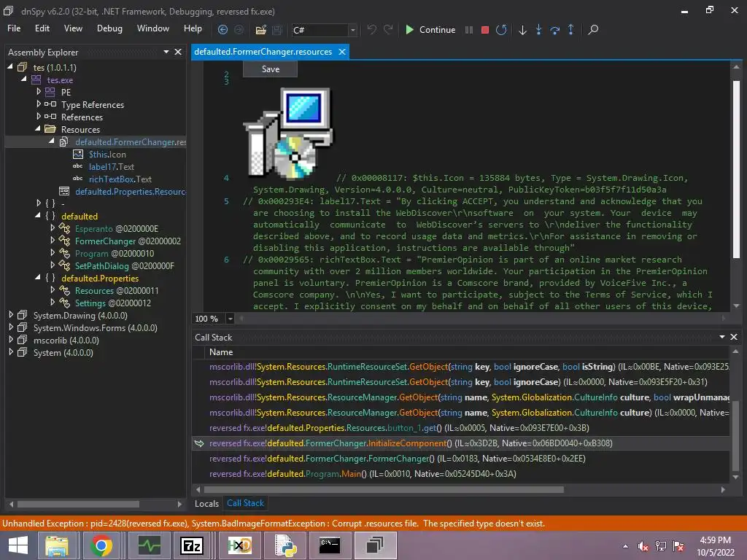
Task: Select the FormerChanger.InitializeComponent() stack frame
Action: click(x=411, y=443)
